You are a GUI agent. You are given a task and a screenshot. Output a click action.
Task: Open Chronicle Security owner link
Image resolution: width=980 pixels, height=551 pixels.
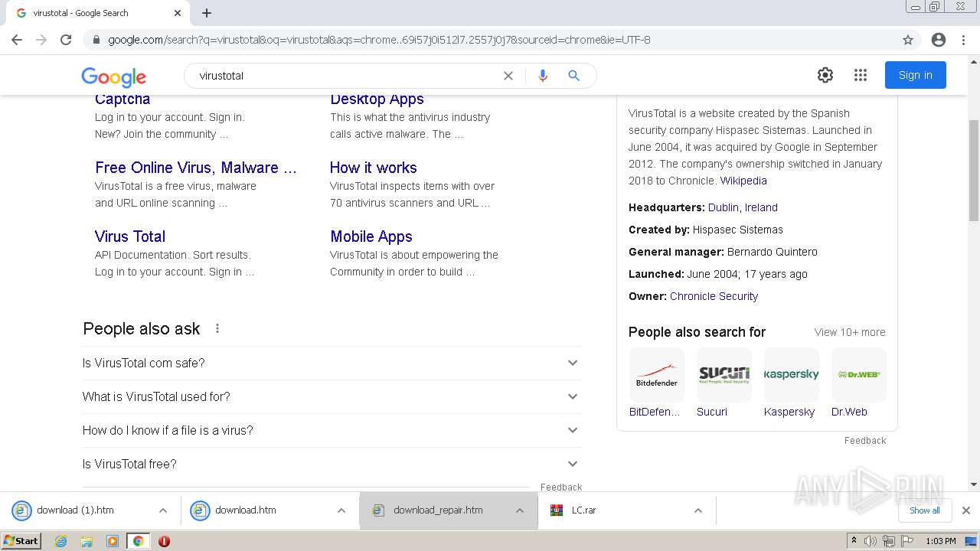[714, 296]
